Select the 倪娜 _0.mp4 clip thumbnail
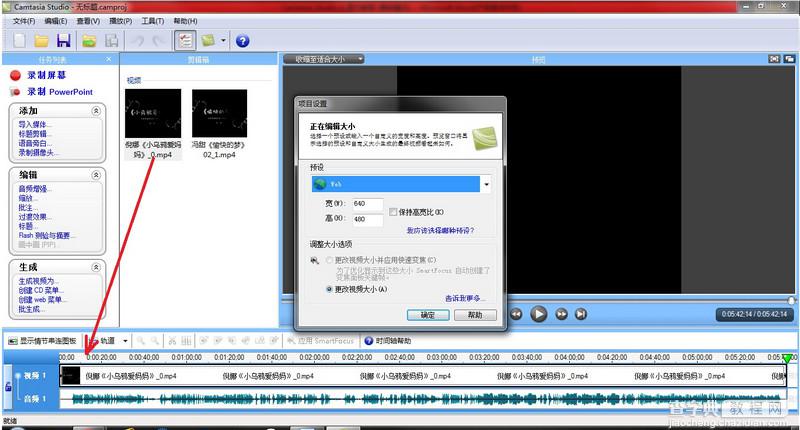Screen dimensions: 800x430 pos(153,113)
